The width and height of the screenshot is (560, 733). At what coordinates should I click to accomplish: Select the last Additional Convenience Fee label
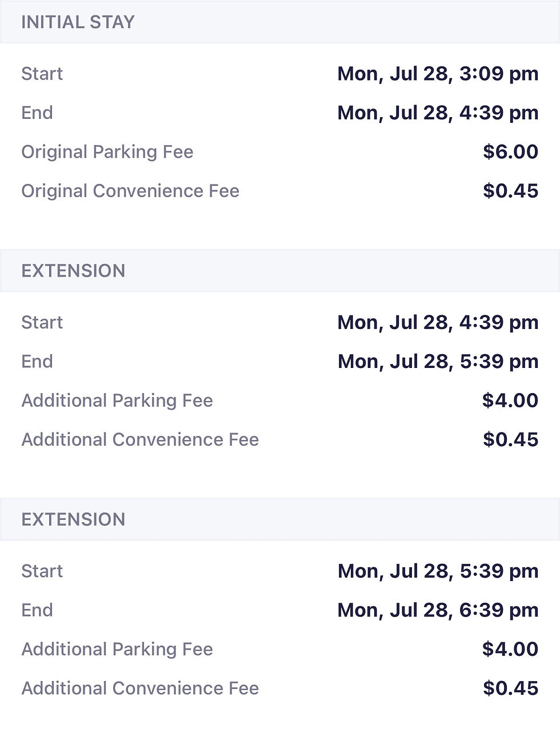coord(140,688)
